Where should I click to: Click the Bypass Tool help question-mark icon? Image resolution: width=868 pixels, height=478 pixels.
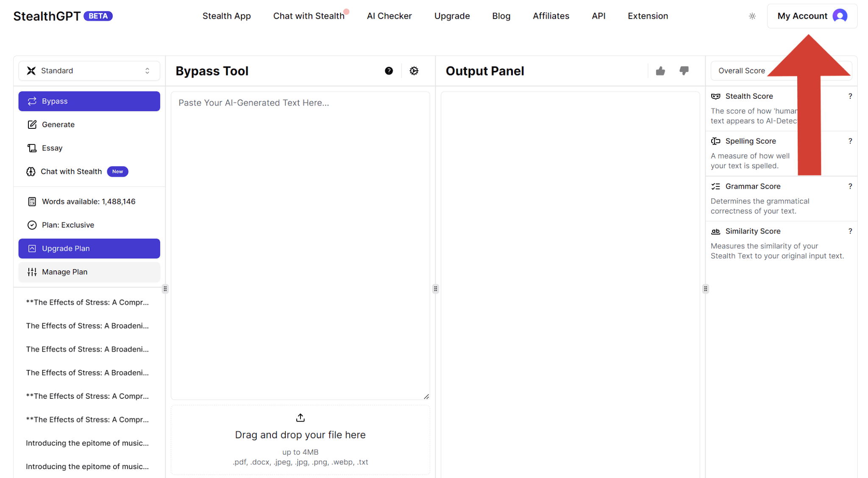click(389, 71)
